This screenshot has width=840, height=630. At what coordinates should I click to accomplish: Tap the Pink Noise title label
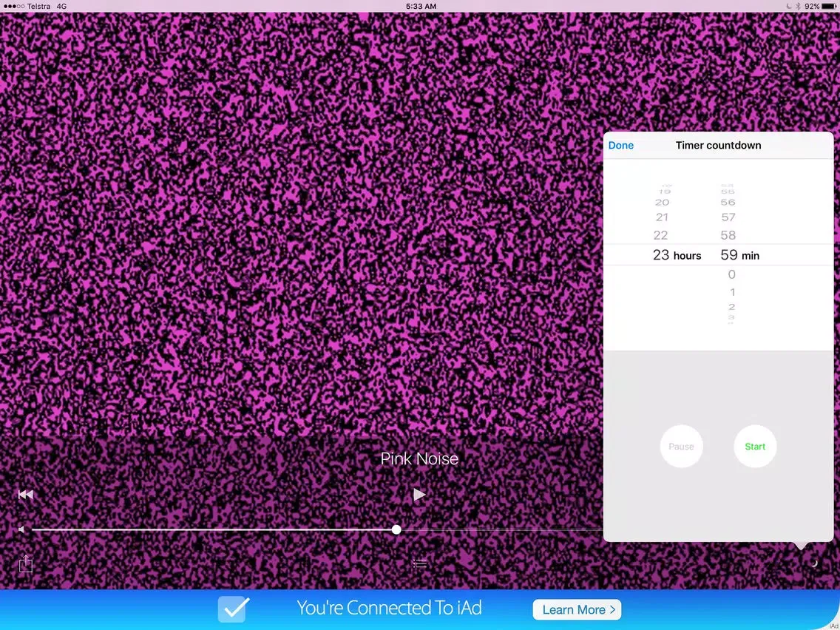pos(419,458)
